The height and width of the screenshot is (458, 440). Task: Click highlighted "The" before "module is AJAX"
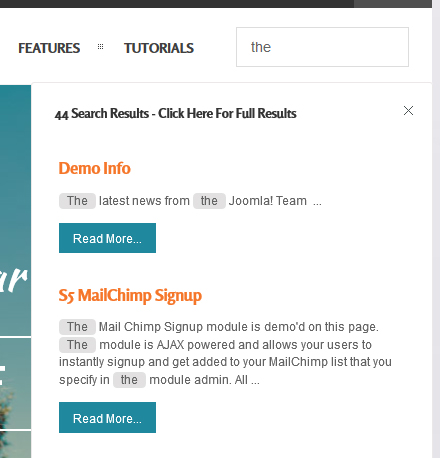point(77,345)
